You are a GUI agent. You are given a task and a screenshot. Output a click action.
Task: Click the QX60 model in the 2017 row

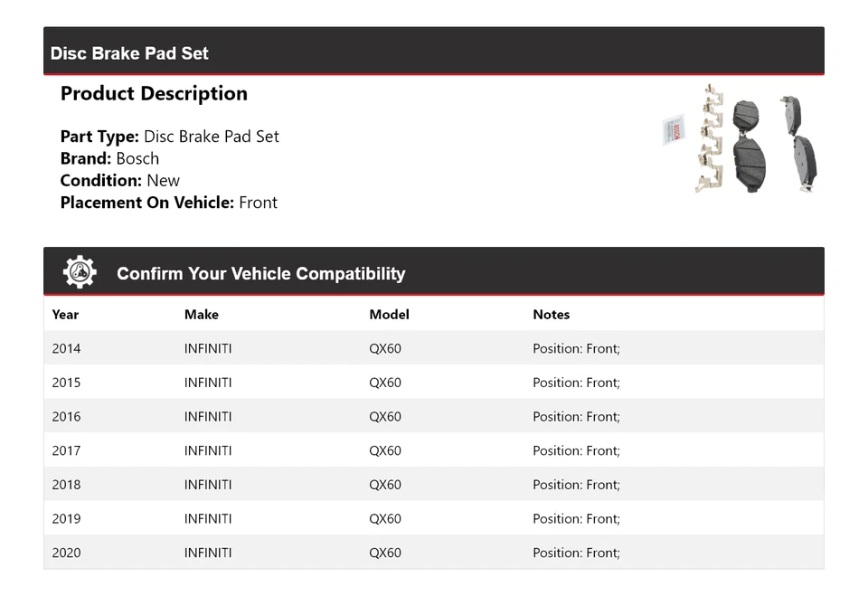[385, 450]
